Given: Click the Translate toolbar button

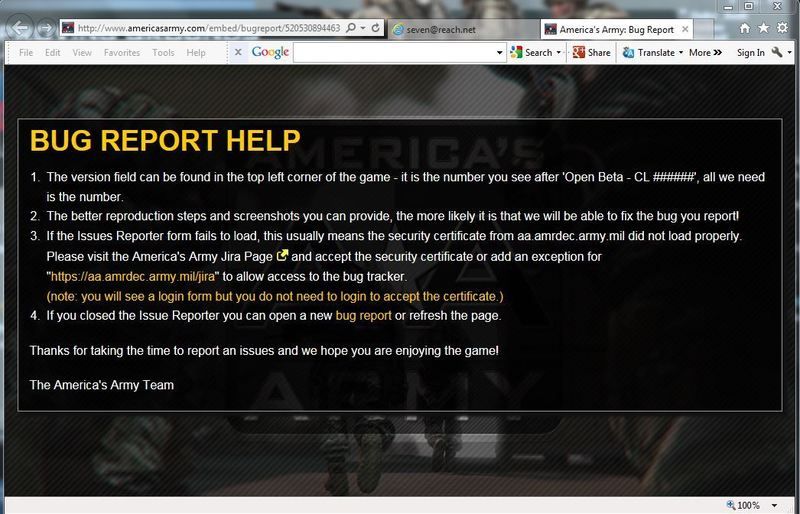Looking at the screenshot, I should point(649,53).
